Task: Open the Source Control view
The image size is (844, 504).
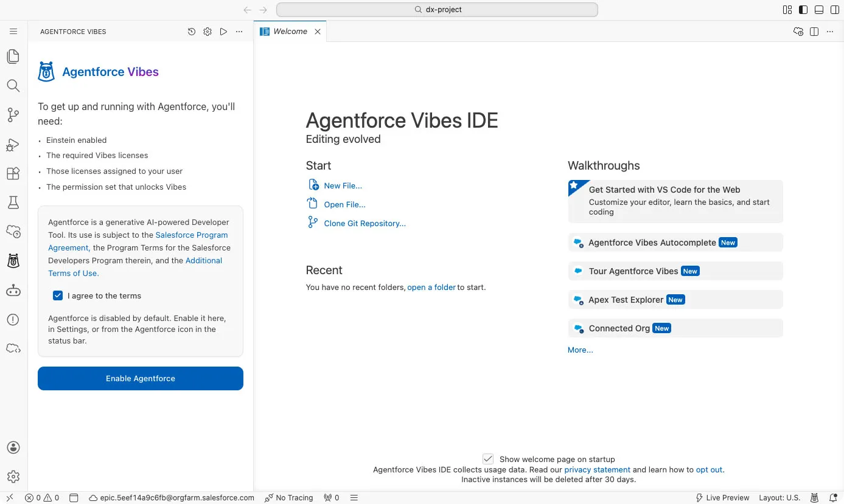Action: [13, 114]
